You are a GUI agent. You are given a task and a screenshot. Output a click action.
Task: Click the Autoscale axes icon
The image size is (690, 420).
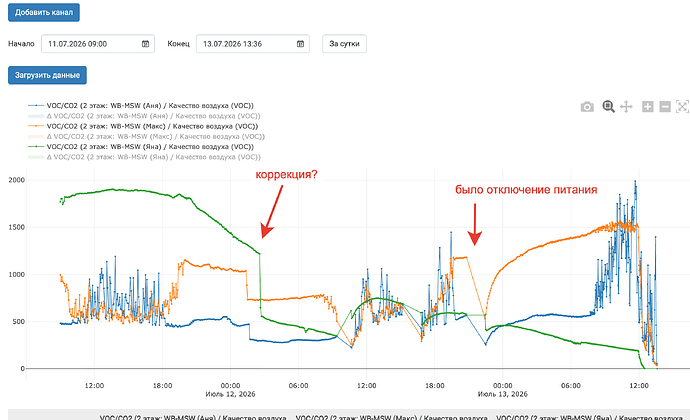coord(682,107)
